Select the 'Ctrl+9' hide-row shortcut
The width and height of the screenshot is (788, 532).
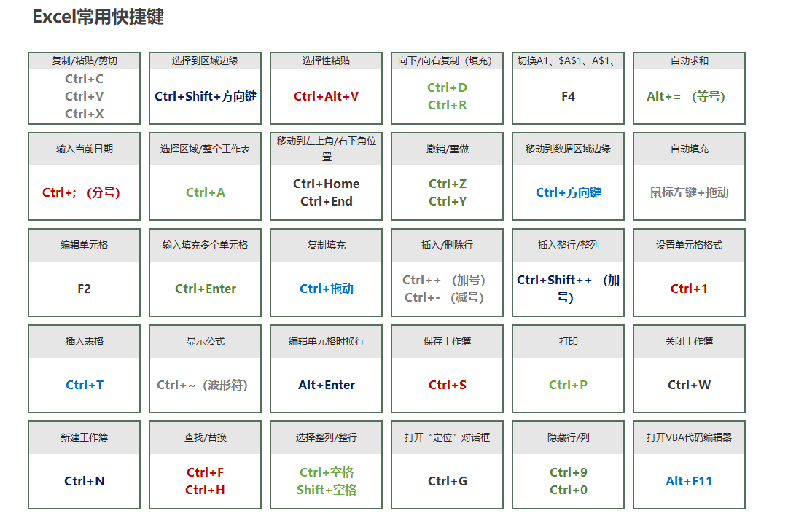pyautogui.click(x=569, y=472)
